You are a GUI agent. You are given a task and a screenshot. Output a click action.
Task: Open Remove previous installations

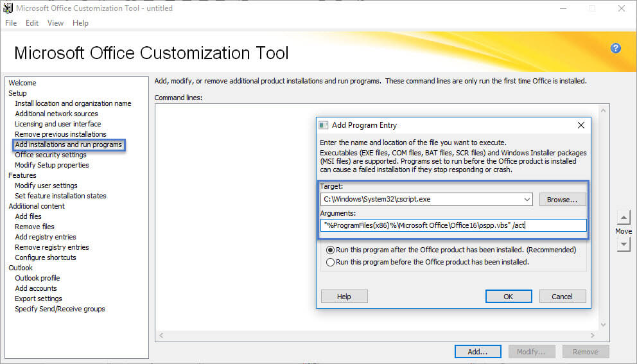coord(60,134)
